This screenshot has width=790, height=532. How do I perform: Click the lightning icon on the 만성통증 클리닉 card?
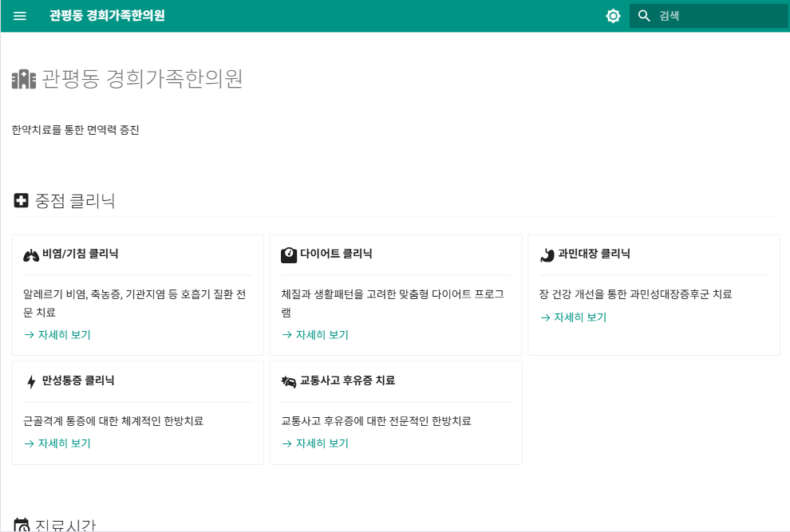[30, 380]
